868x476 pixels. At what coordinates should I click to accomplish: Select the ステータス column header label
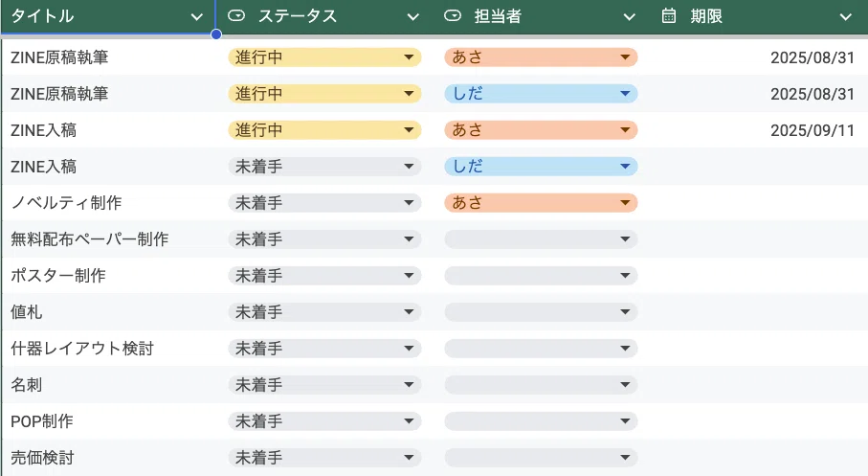click(x=298, y=16)
